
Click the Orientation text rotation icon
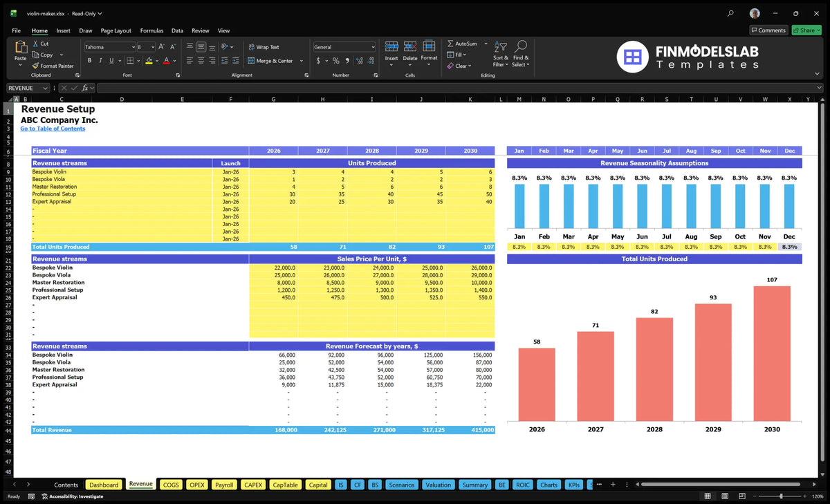click(224, 47)
